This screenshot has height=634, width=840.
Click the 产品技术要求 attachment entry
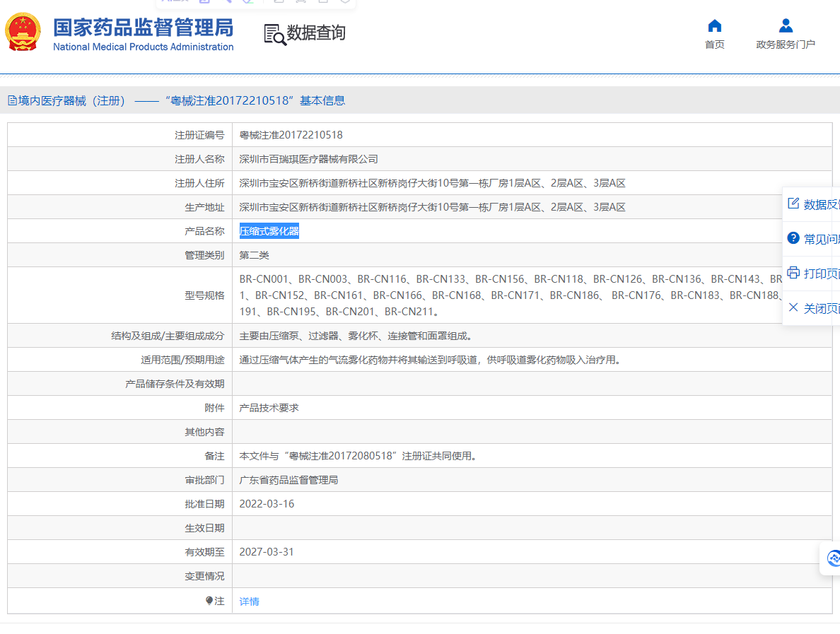tap(269, 408)
